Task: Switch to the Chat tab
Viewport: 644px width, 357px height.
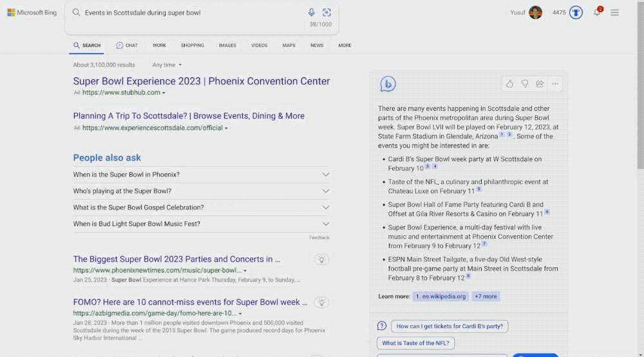Action: point(127,46)
